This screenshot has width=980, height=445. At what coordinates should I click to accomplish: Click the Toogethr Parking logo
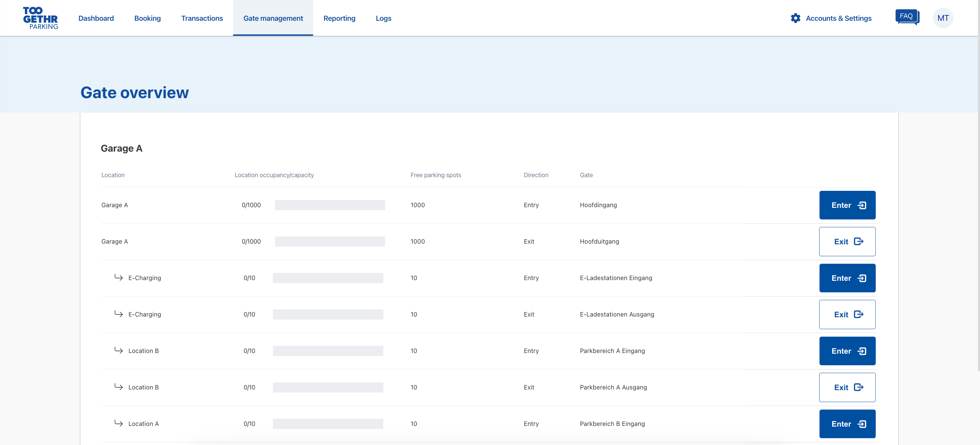click(40, 18)
